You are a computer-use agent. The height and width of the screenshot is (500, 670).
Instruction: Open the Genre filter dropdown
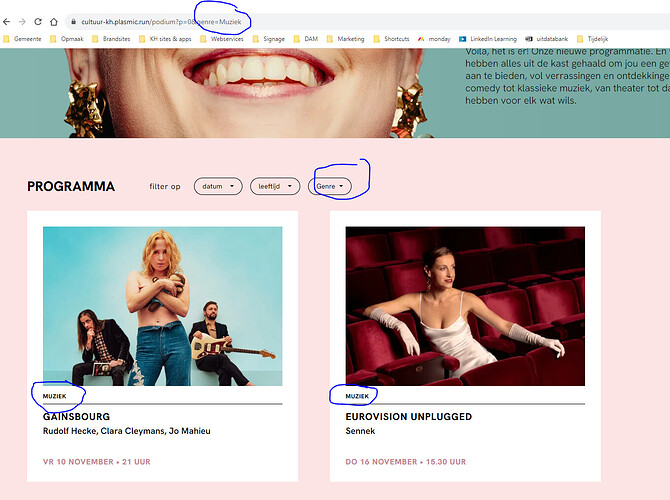click(x=333, y=186)
